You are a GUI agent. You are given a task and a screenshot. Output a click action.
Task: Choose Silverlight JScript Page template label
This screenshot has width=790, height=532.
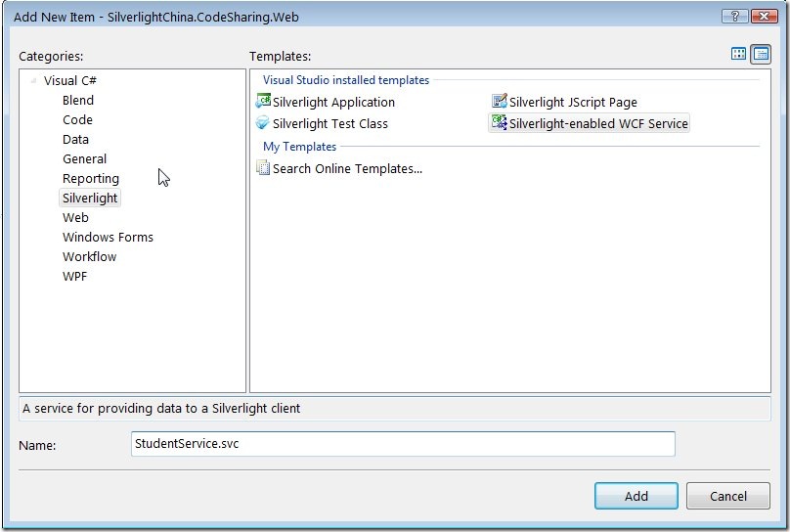click(x=573, y=103)
